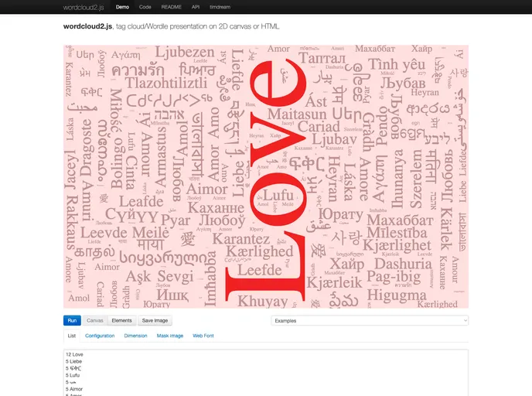This screenshot has height=396, width=532.
Task: Click the word Karantez beside Kærlighed
Action: pyautogui.click(x=241, y=239)
